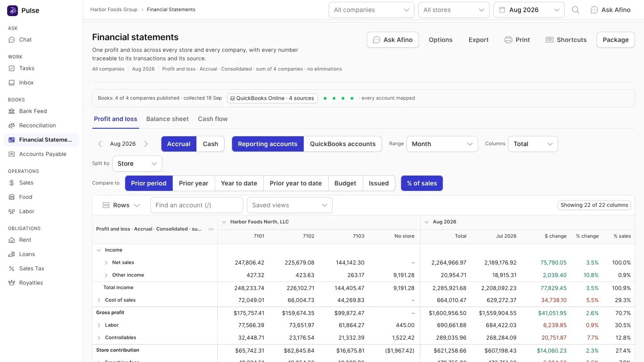The image size is (644, 362).
Task: Click Showing 22 of 22 columns button
Action: pos(594,205)
